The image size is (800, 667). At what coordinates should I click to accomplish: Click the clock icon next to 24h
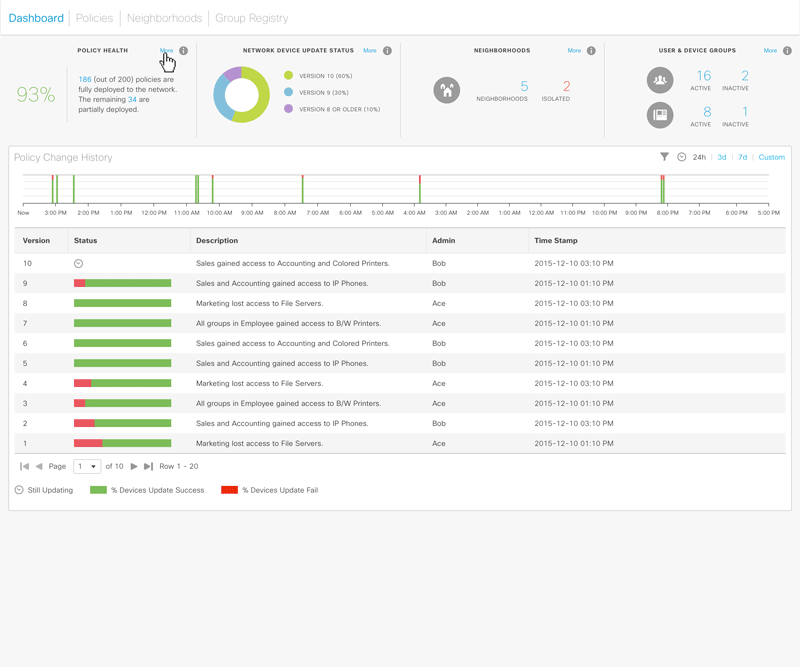[x=682, y=157]
